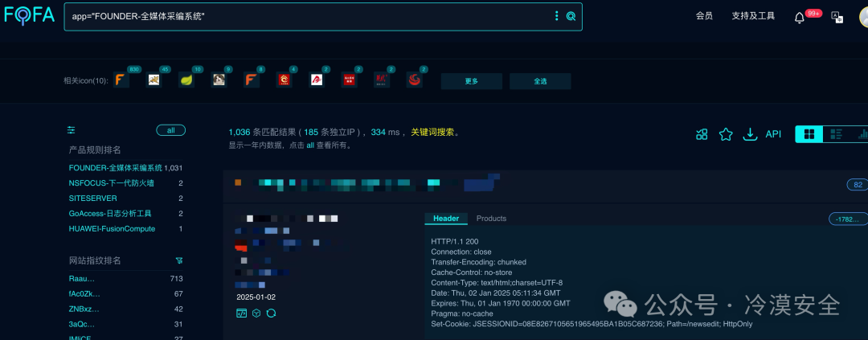
Task: Click the 全选 button
Action: pyautogui.click(x=540, y=81)
